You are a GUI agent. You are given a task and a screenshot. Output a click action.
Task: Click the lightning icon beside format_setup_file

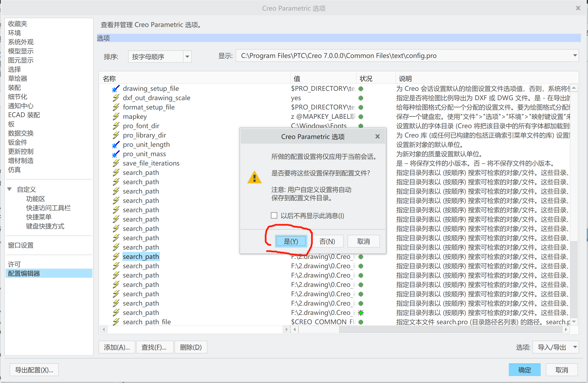[116, 107]
